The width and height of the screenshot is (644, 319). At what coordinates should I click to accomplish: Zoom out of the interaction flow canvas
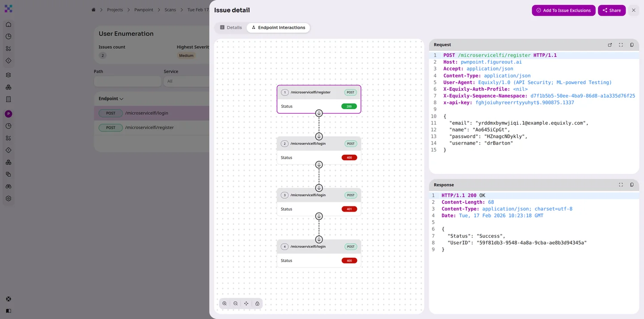pyautogui.click(x=236, y=303)
